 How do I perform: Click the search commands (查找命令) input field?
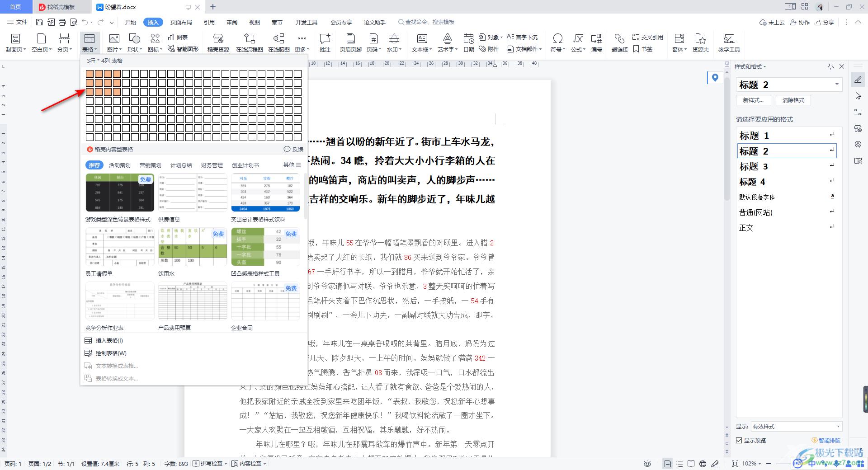[x=427, y=22]
